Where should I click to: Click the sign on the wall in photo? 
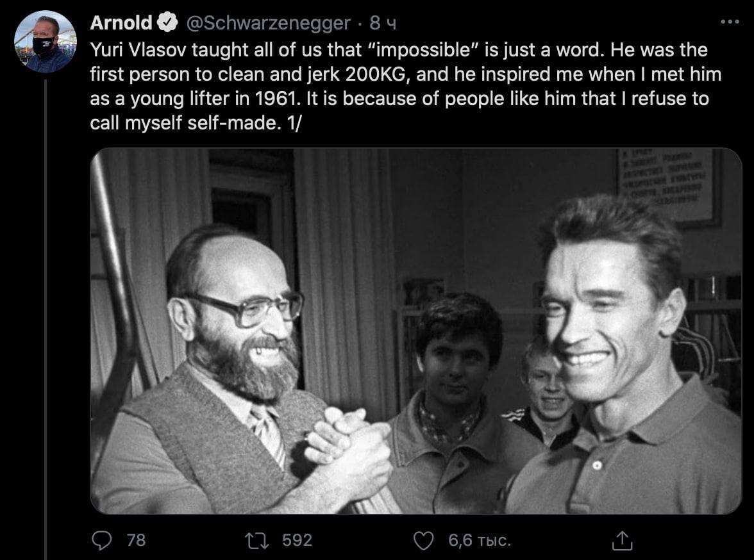(668, 185)
